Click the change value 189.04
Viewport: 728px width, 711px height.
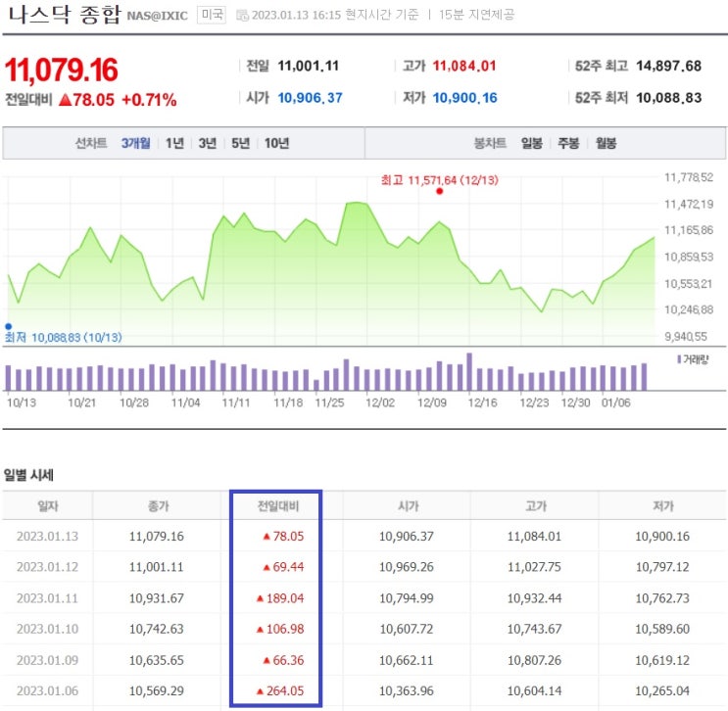click(285, 598)
